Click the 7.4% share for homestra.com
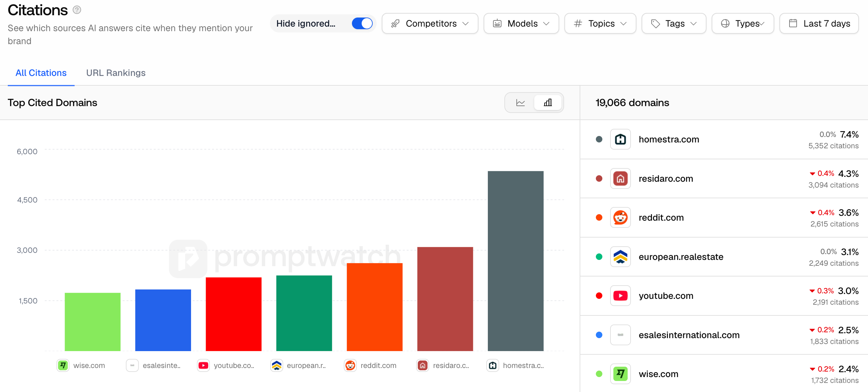Viewport: 868px width, 392px height. pyautogui.click(x=849, y=134)
